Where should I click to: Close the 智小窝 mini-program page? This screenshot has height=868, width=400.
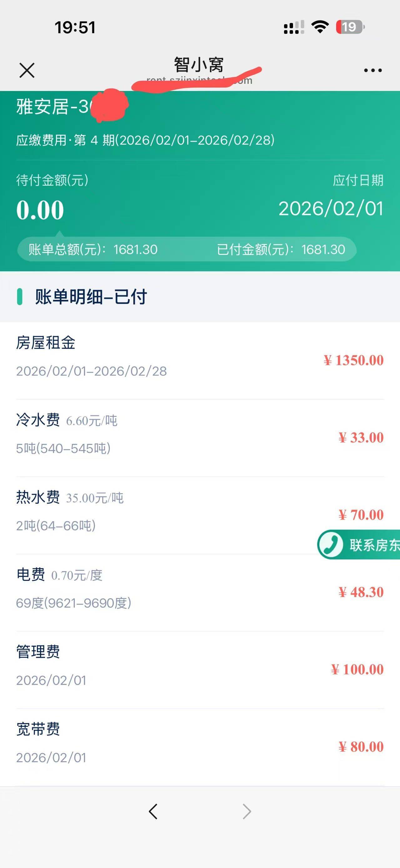(x=27, y=70)
